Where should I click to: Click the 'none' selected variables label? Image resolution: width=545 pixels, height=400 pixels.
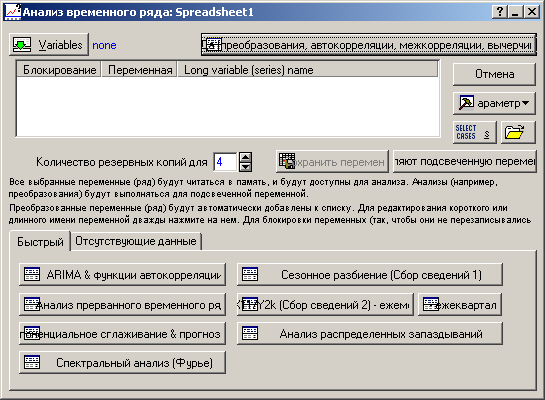[104, 45]
